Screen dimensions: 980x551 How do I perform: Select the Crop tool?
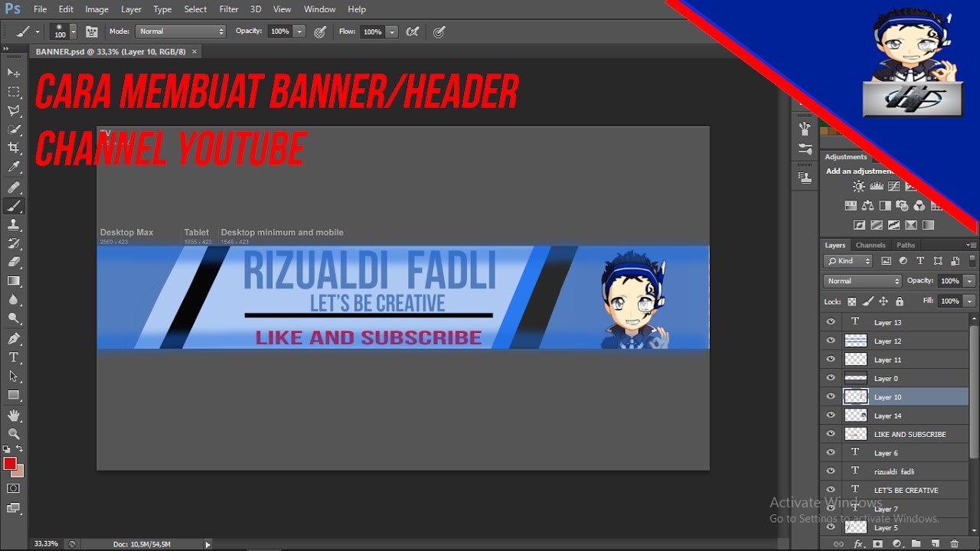tap(14, 148)
